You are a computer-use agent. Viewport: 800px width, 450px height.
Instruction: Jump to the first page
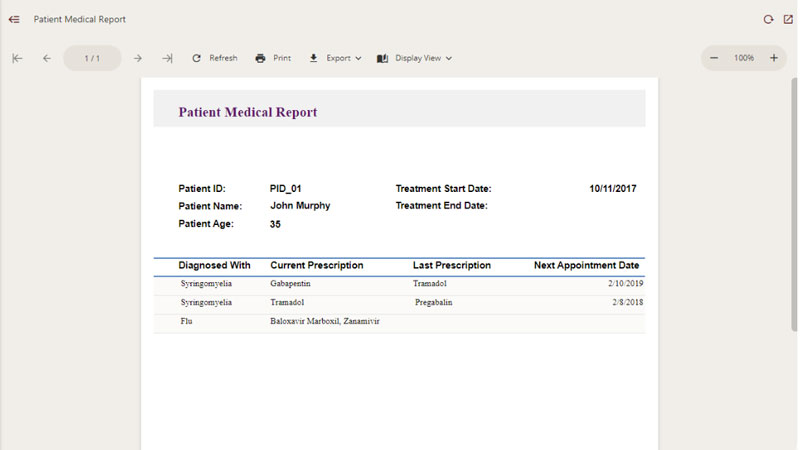(x=17, y=58)
